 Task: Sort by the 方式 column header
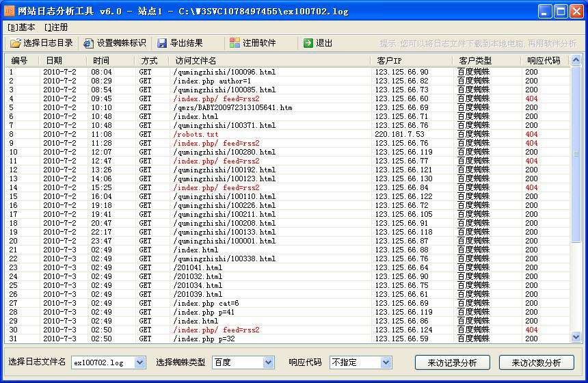(x=149, y=60)
